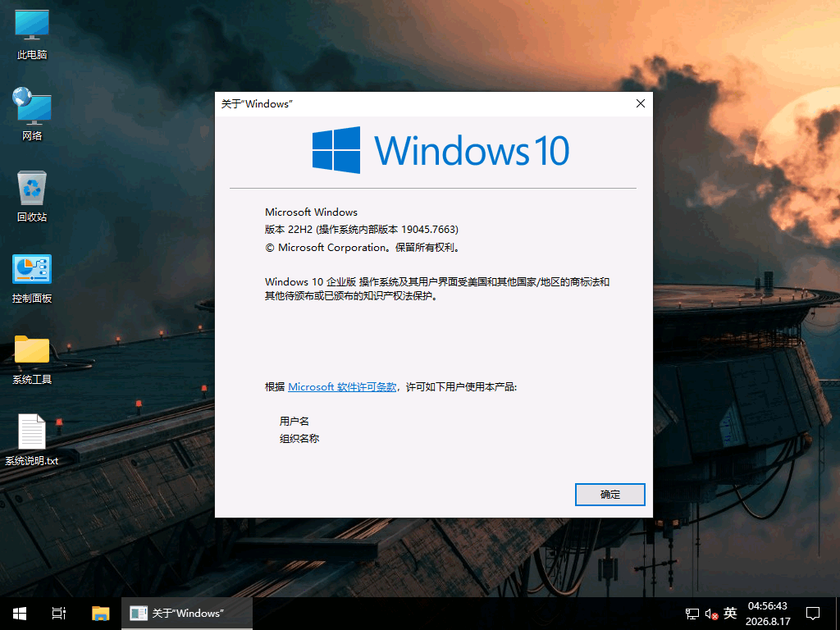The width and height of the screenshot is (840, 630).
Task: Select the 网络 desktop icon
Action: pyautogui.click(x=32, y=115)
